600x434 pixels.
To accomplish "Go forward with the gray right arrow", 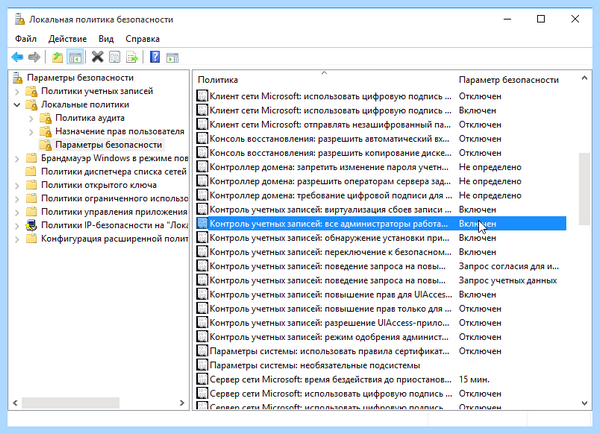I will (34, 57).
